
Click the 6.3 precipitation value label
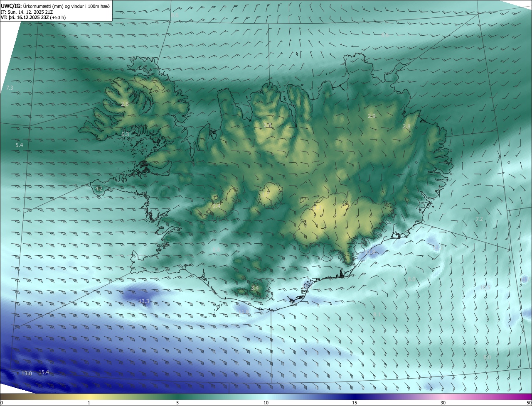[125, 135]
